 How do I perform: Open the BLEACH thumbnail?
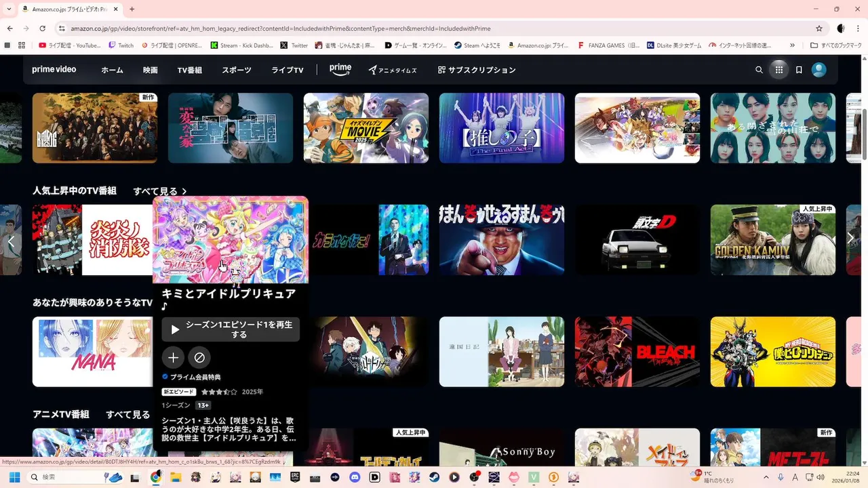point(637,352)
